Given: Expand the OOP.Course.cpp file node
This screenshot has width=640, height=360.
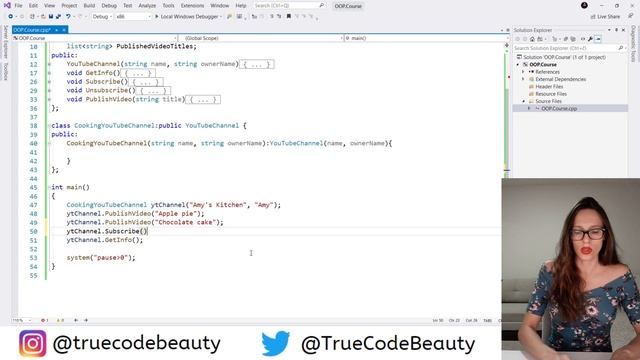Looking at the screenshot, I should (529, 109).
